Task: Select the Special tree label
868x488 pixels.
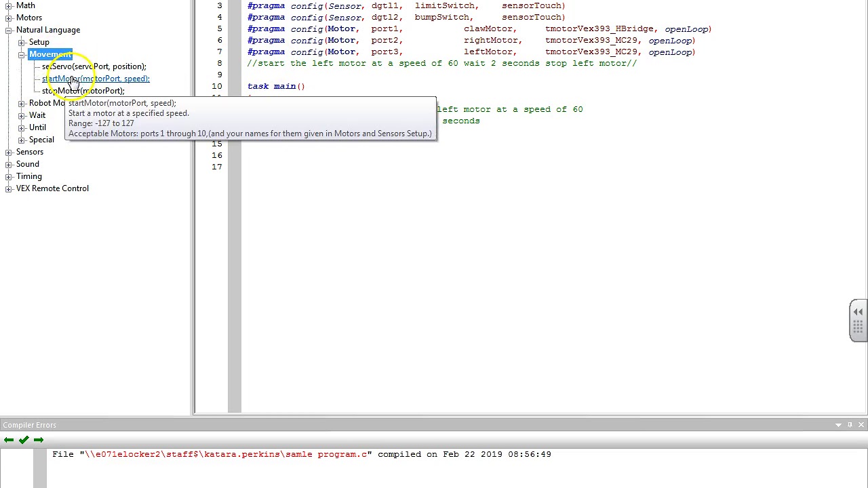Action: tap(41, 140)
